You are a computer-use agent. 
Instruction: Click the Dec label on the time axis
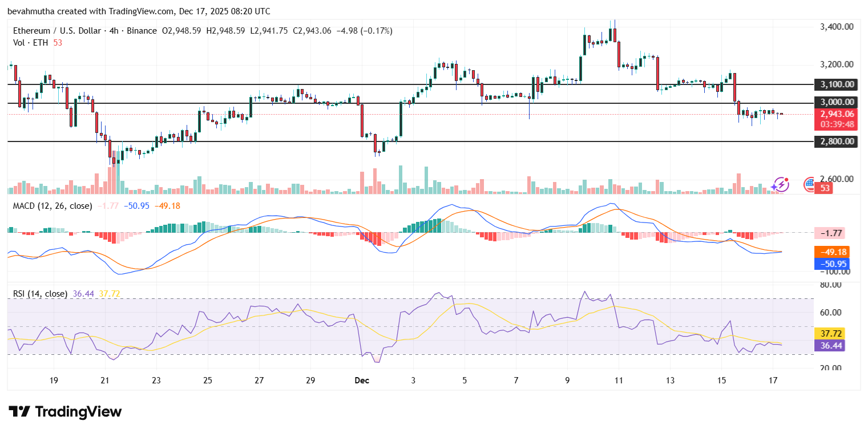[x=361, y=380]
